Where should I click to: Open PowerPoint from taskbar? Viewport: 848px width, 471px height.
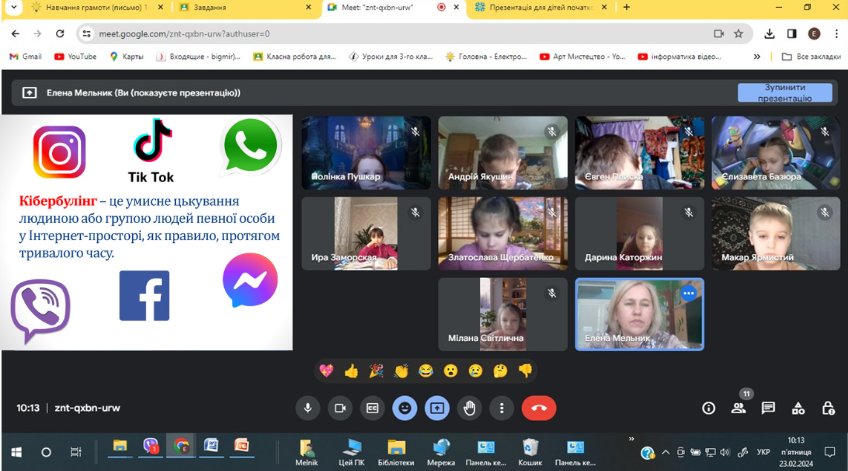click(x=241, y=446)
